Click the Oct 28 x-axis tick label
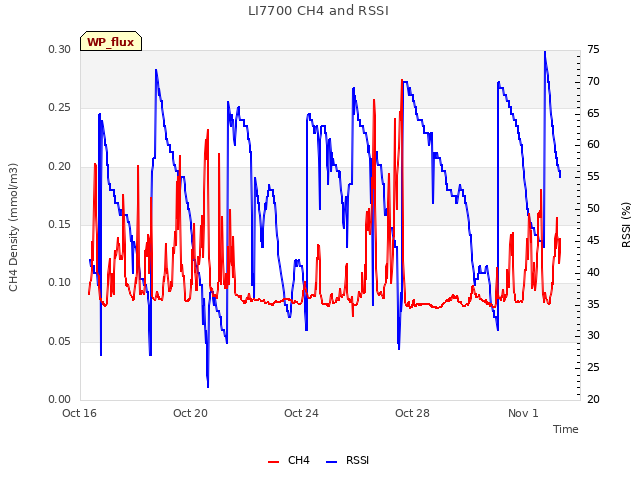 [x=412, y=413]
